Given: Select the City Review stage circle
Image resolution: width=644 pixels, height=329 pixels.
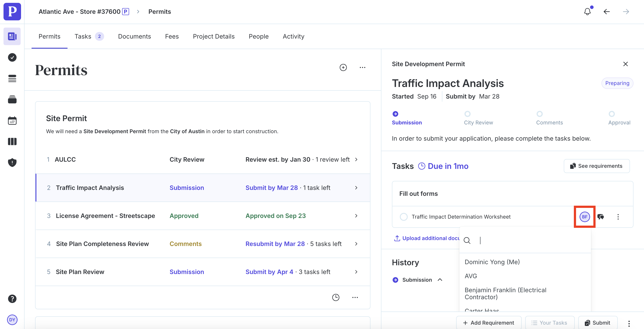Looking at the screenshot, I should (x=467, y=114).
